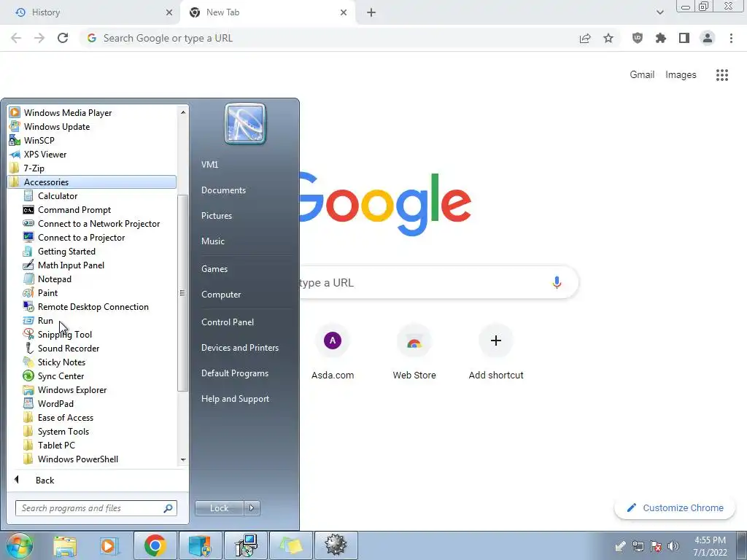Expand System Tools folder

pyautogui.click(x=63, y=432)
